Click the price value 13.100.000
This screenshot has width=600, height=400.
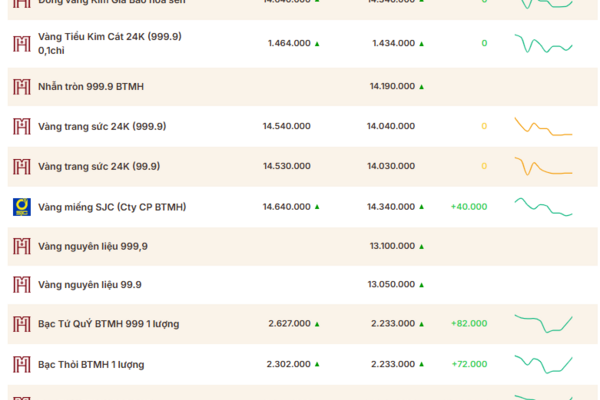(392, 246)
